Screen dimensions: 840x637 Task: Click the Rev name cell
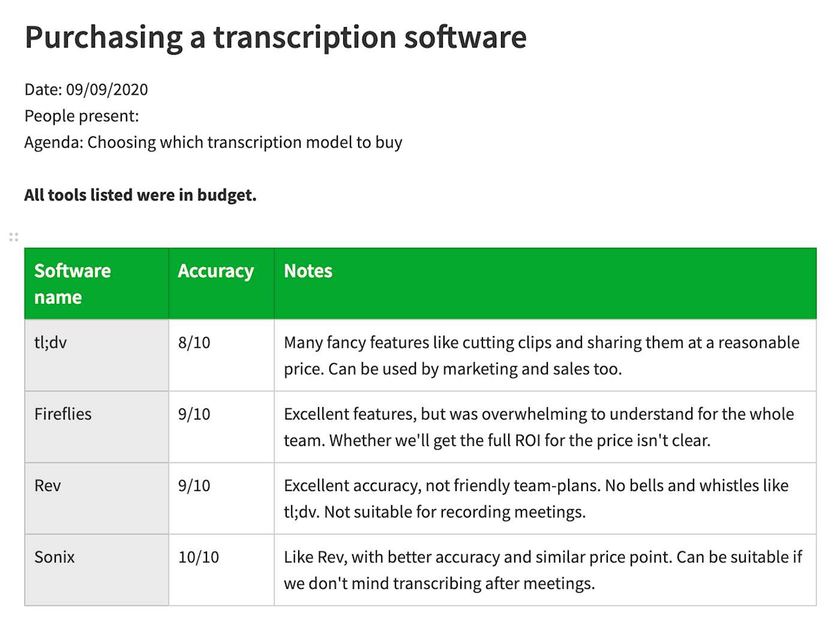click(x=97, y=498)
